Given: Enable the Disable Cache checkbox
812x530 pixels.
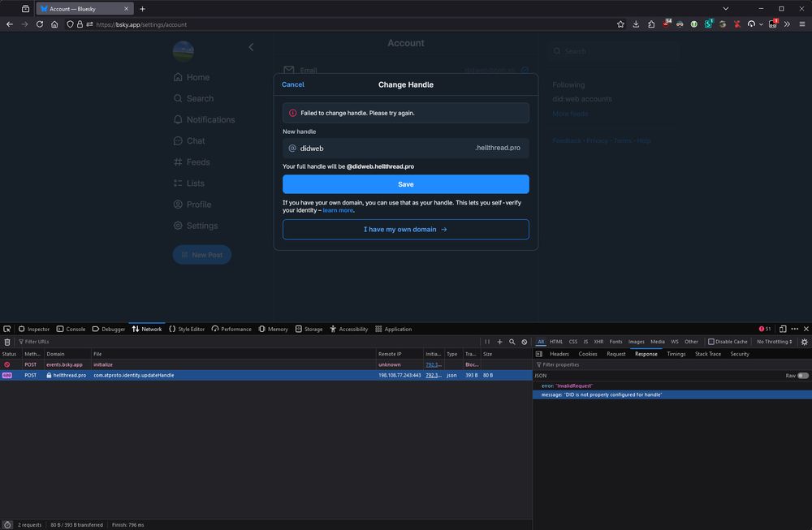Looking at the screenshot, I should (711, 342).
